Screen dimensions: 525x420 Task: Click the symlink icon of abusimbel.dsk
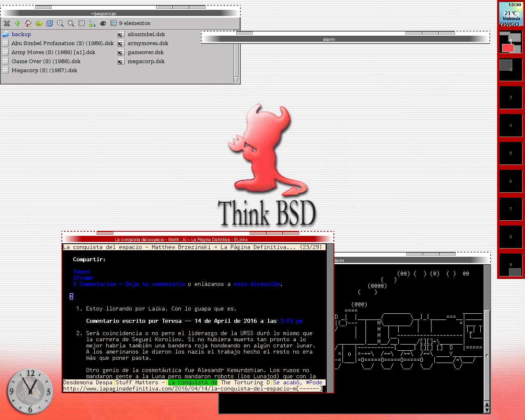point(121,34)
